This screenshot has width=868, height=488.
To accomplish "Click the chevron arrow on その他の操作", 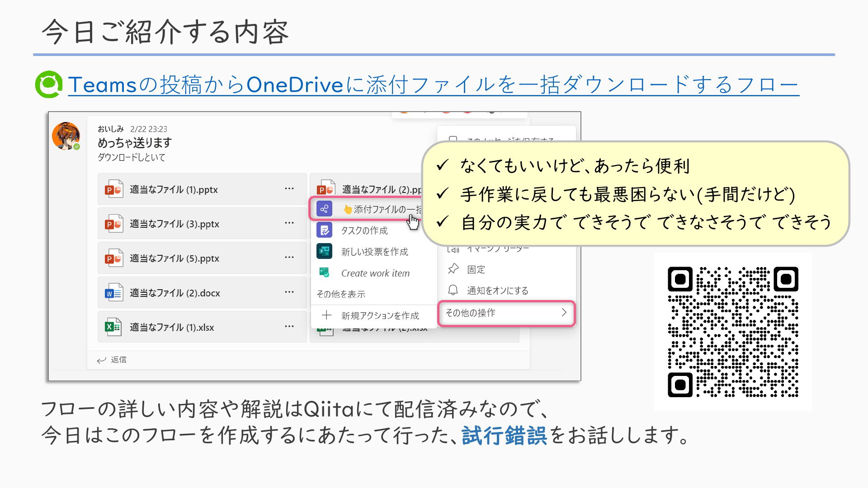I will coord(564,312).
